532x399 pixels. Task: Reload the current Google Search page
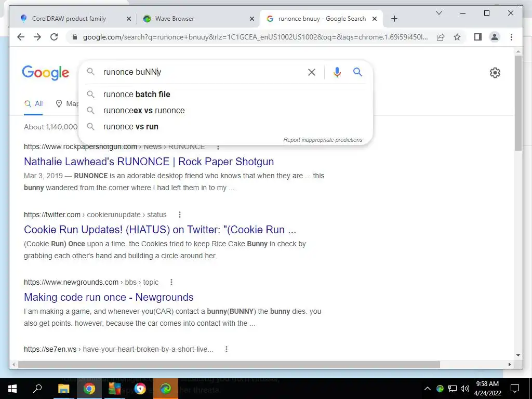point(54,37)
